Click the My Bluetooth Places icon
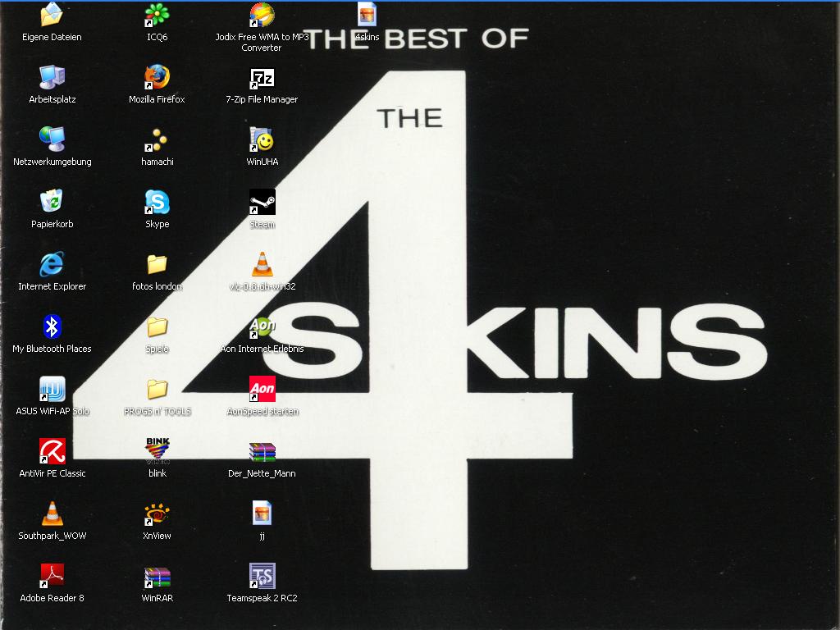Image resolution: width=840 pixels, height=630 pixels. click(52, 327)
